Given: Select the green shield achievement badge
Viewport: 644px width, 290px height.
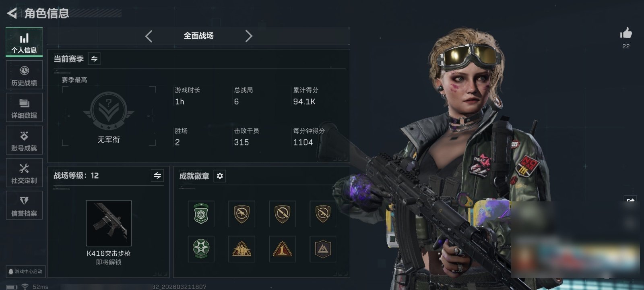Looking at the screenshot, I should pyautogui.click(x=201, y=214).
